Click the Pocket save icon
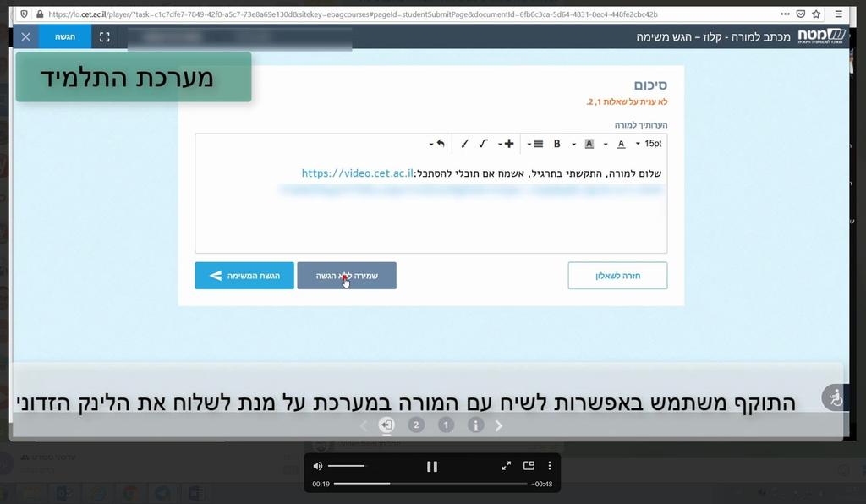The width and height of the screenshot is (866, 504). tap(801, 14)
